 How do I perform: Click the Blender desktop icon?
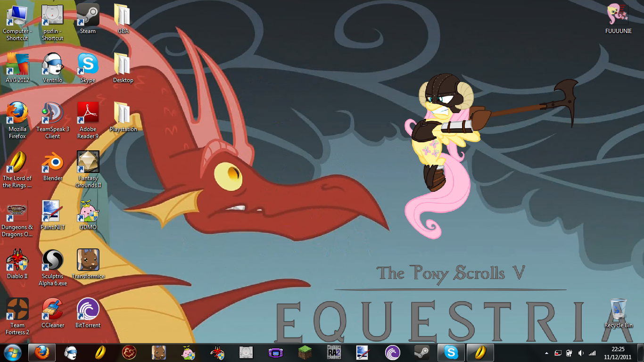(x=53, y=166)
